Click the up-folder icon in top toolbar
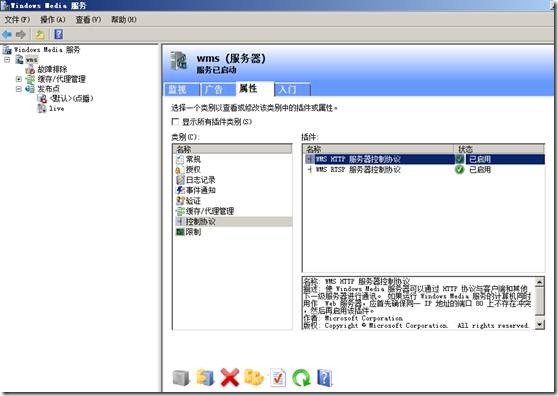 40,35
